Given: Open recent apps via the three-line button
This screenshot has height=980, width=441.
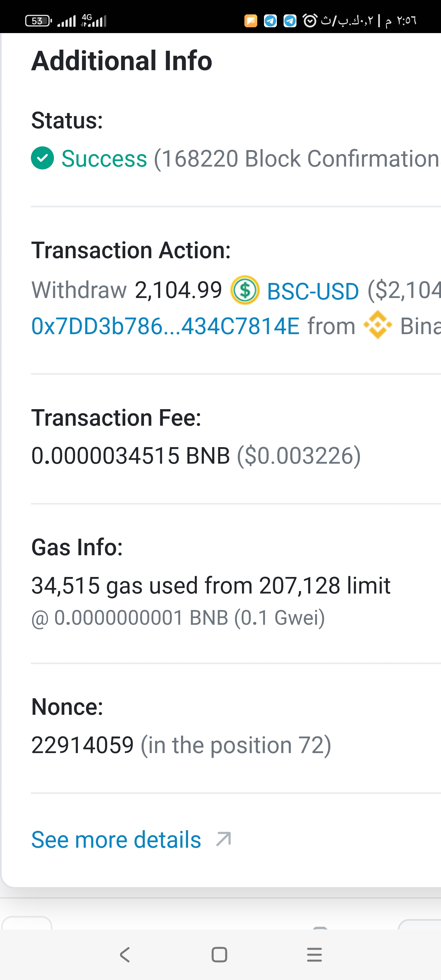Looking at the screenshot, I should click(314, 955).
